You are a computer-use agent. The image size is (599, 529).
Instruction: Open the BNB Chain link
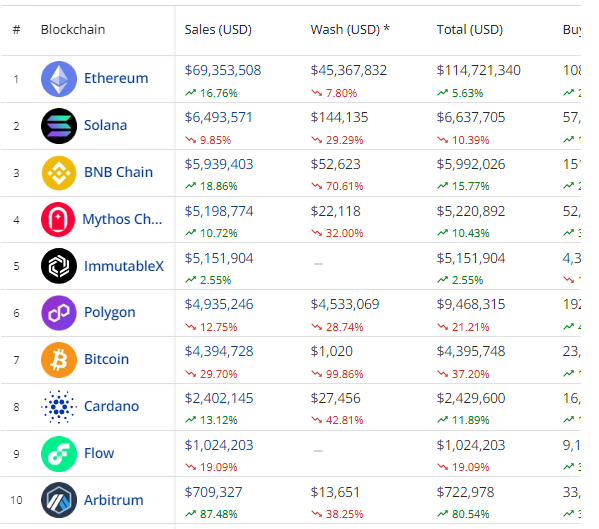click(118, 172)
